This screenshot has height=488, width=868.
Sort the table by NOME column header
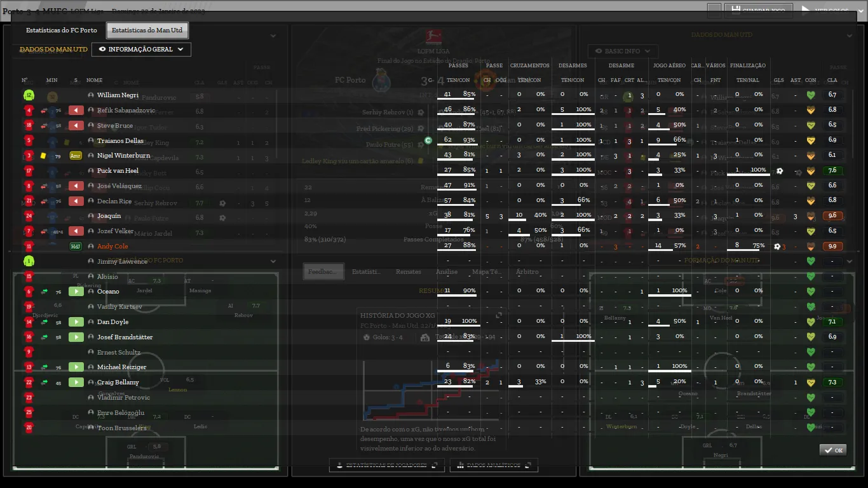(x=95, y=81)
